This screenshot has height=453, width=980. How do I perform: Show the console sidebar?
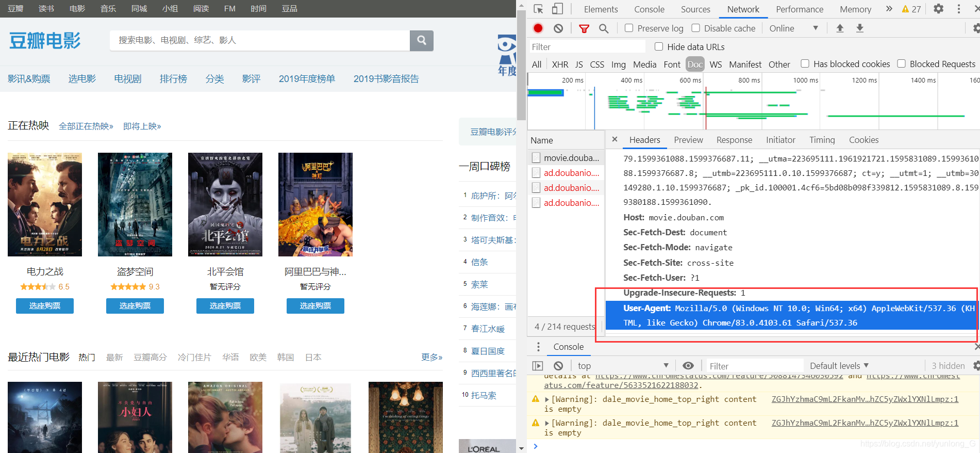[x=538, y=366]
